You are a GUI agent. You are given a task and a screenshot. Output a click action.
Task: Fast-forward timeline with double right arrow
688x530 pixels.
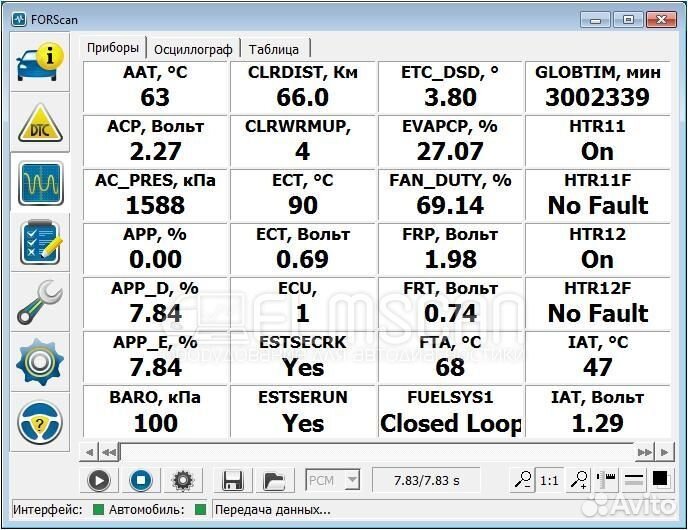point(644,452)
